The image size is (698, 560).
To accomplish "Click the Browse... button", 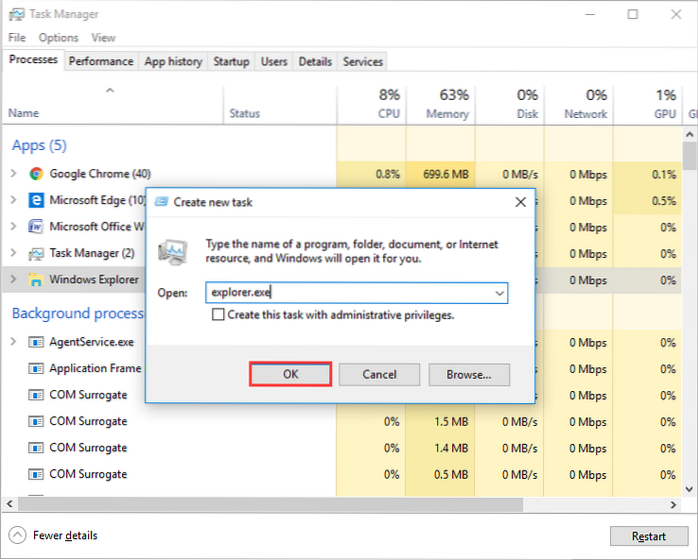I will (x=468, y=375).
